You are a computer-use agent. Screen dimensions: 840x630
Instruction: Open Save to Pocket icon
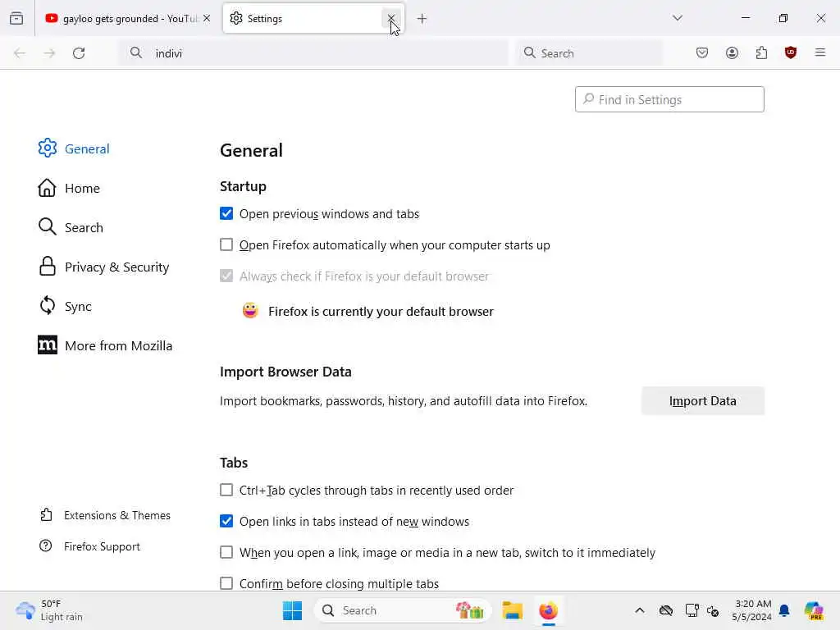[702, 52]
